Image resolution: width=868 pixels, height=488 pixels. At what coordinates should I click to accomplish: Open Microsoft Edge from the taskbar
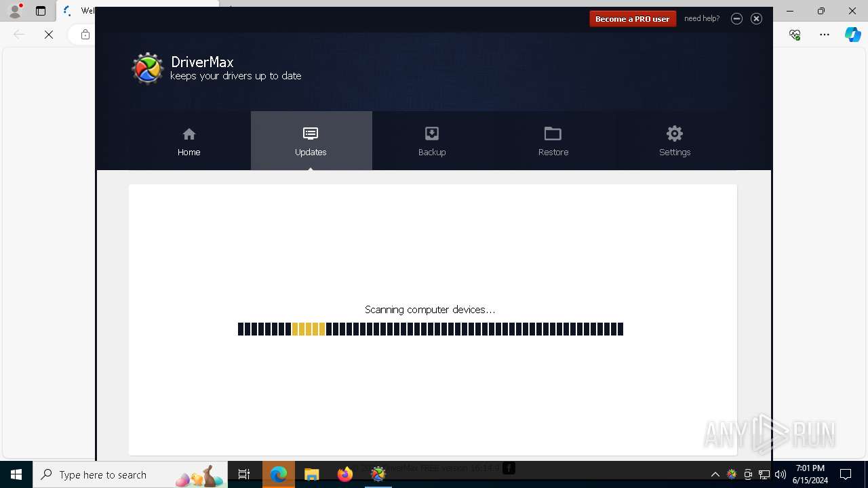coord(279,474)
